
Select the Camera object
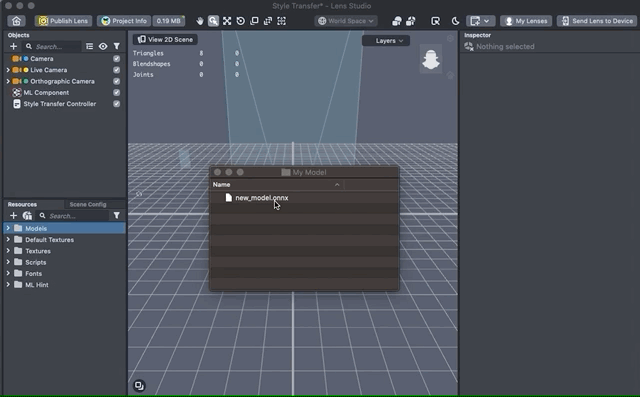(x=42, y=59)
